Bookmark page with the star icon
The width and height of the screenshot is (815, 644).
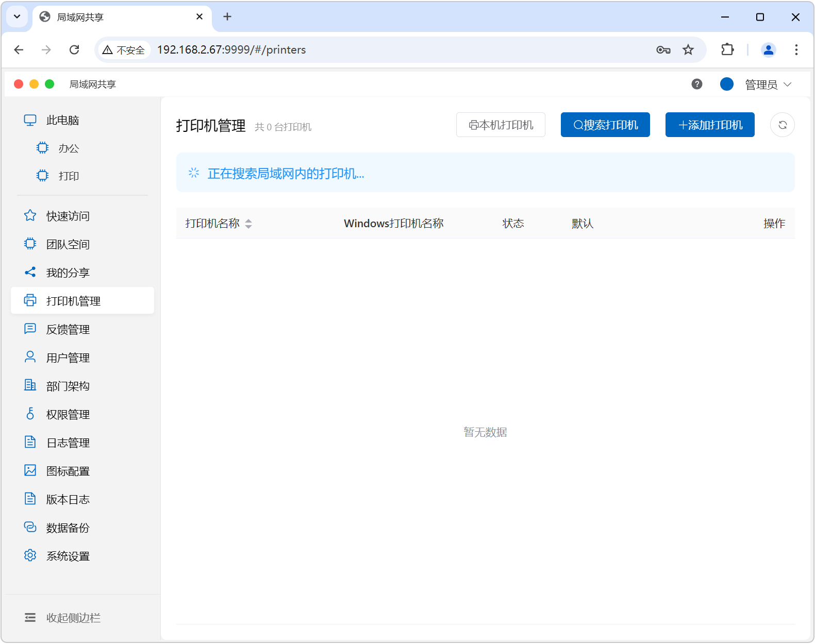(x=688, y=49)
